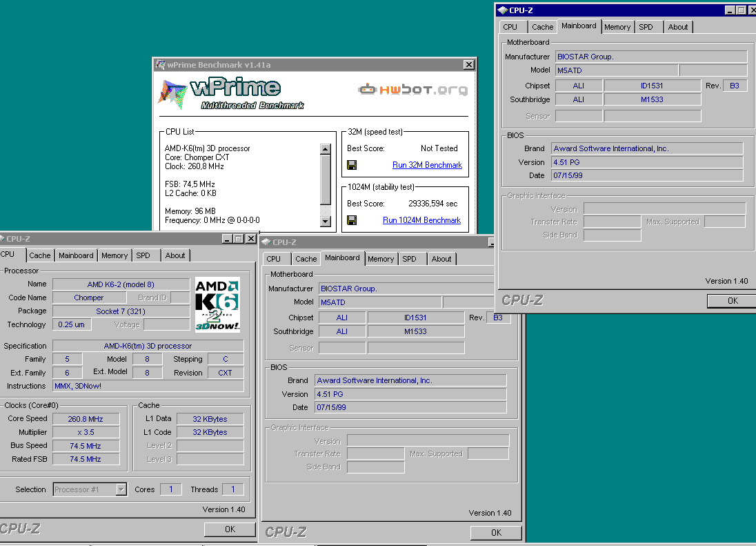
Task: Select CPU tab in middle CPU-Z window
Action: pos(273,259)
